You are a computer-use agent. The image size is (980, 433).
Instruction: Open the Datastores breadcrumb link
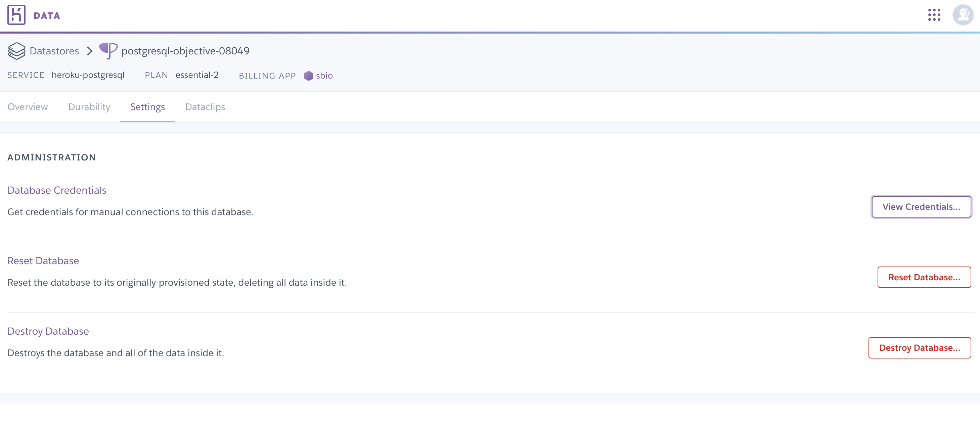tap(54, 51)
